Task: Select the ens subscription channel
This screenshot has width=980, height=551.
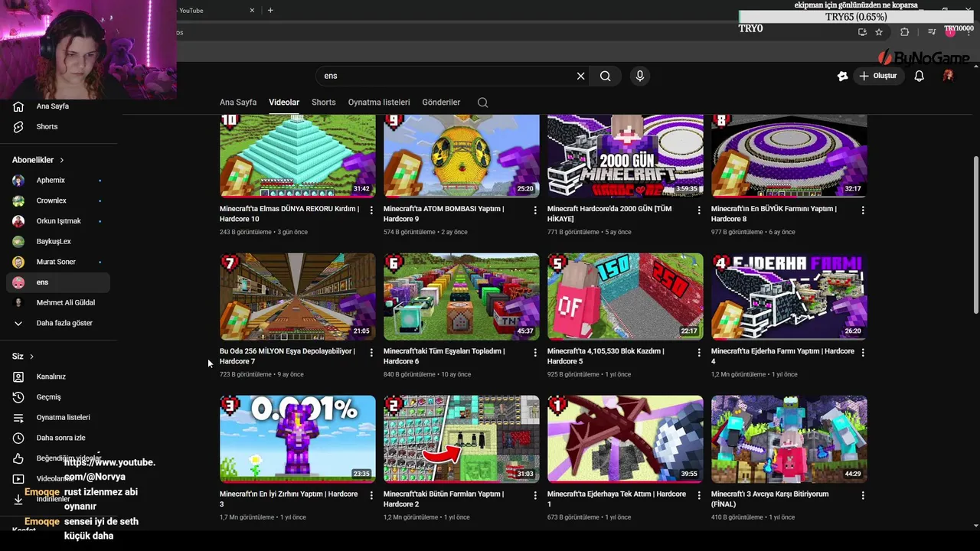Action: click(x=58, y=282)
